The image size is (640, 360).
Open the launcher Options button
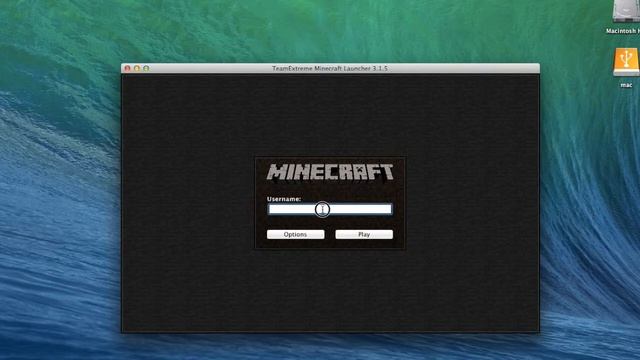coord(296,234)
